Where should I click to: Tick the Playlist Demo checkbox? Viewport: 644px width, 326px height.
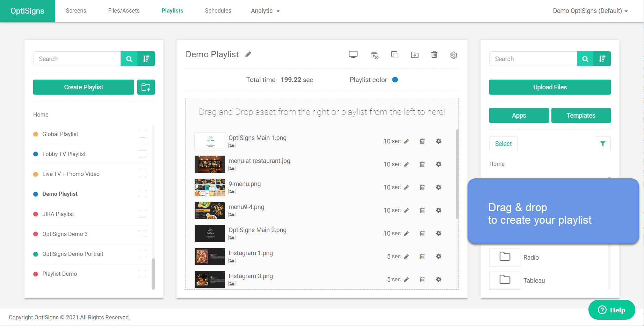142,273
